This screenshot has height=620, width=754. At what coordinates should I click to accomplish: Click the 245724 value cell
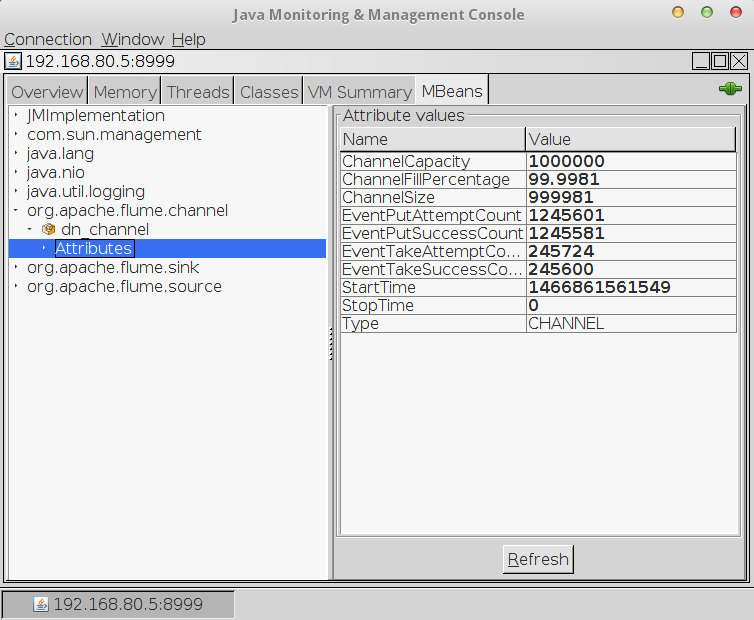click(x=631, y=251)
